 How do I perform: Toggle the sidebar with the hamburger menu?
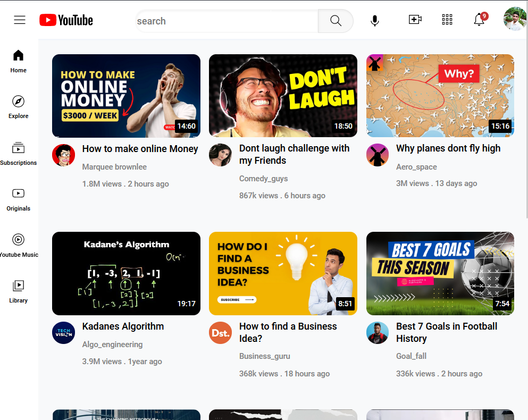pyautogui.click(x=20, y=20)
